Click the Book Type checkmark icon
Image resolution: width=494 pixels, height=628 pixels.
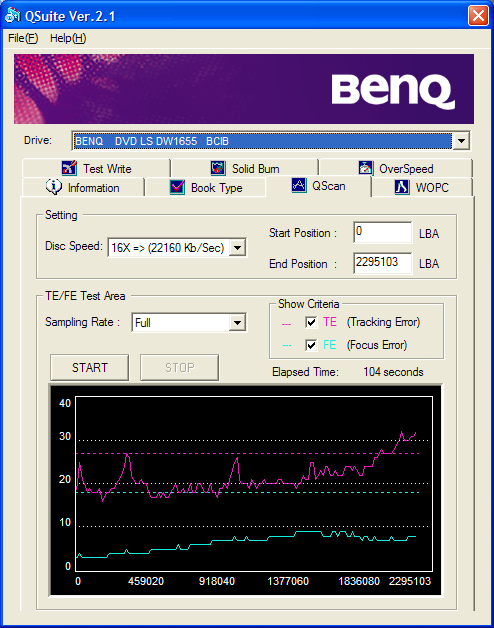(x=177, y=187)
